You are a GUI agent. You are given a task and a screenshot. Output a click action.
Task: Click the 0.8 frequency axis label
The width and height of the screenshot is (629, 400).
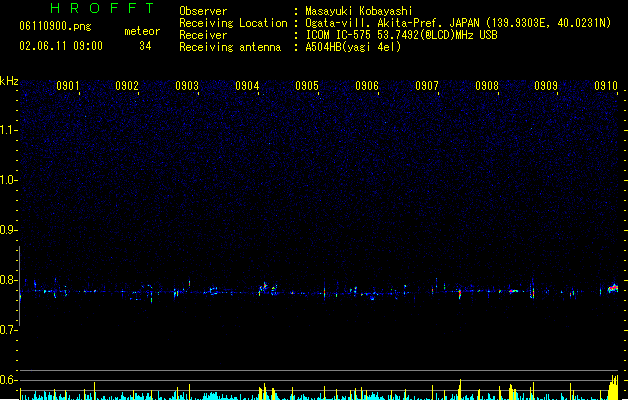coord(8,280)
